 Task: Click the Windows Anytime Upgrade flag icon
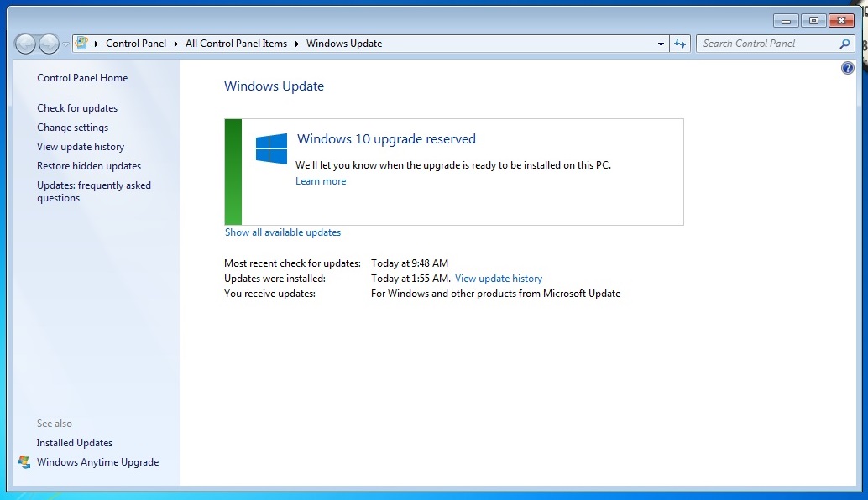pos(24,462)
